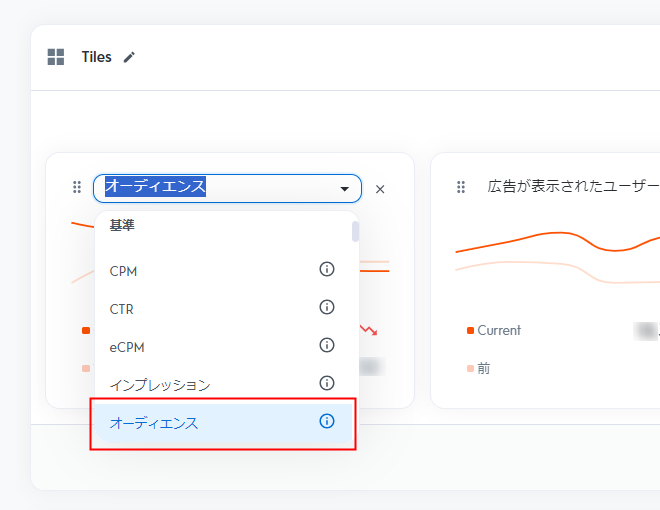Click the info icon next to CPM
The height and width of the screenshot is (510, 660).
coord(326,270)
